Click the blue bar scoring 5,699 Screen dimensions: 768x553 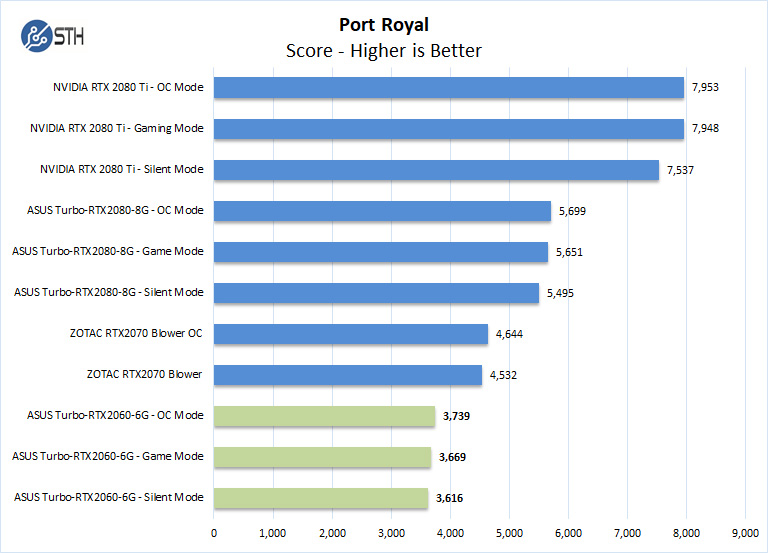[x=383, y=211]
